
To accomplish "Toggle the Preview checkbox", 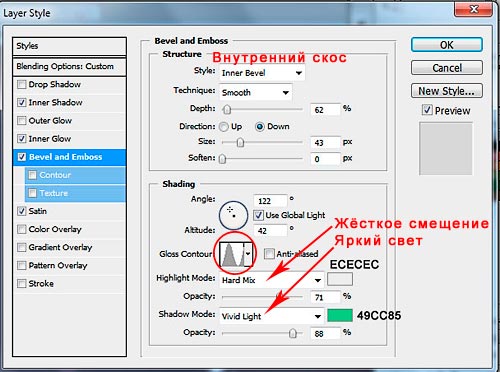I will (427, 110).
